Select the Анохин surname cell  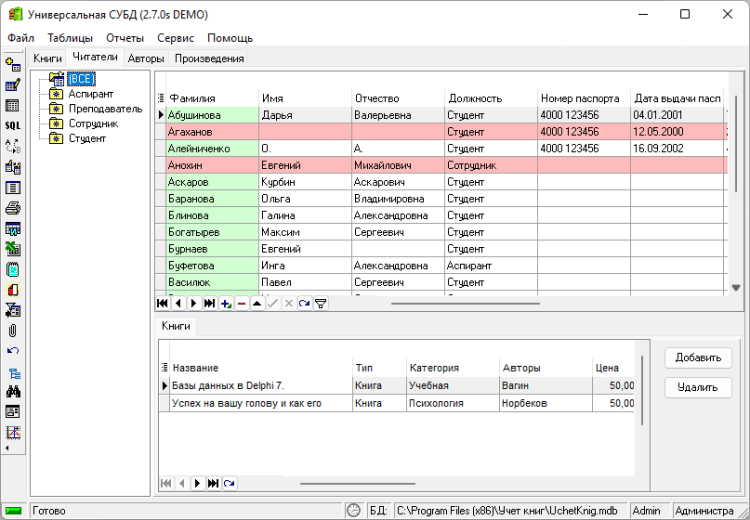point(212,165)
